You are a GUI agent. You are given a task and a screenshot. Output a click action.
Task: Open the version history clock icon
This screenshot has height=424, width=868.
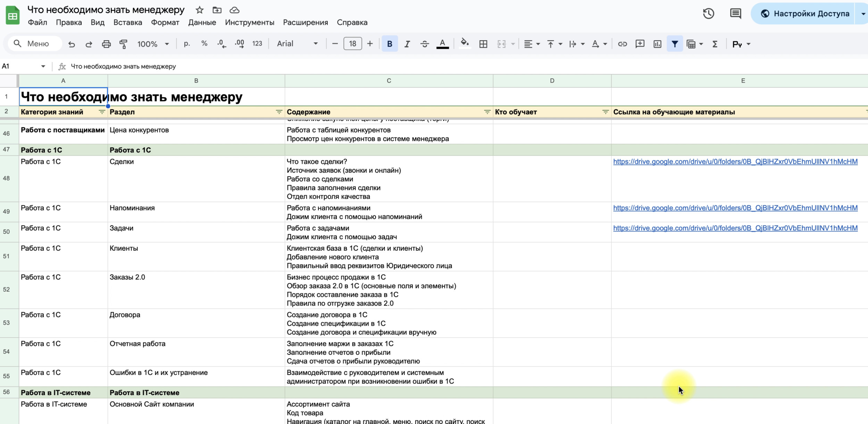click(x=708, y=14)
